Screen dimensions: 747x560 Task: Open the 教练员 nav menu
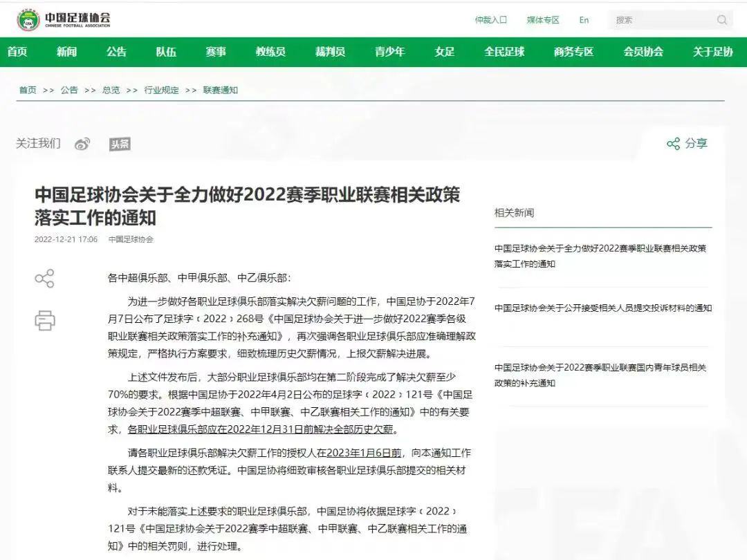270,52
